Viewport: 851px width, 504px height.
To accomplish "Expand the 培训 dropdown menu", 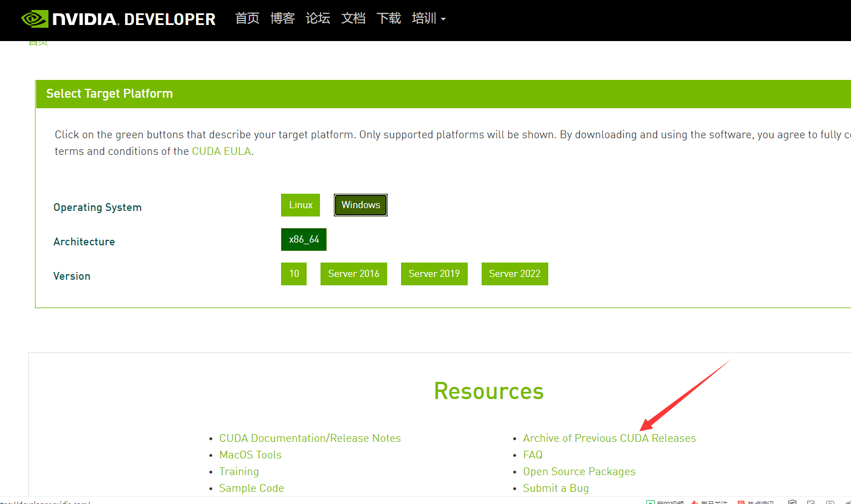I will coord(429,18).
